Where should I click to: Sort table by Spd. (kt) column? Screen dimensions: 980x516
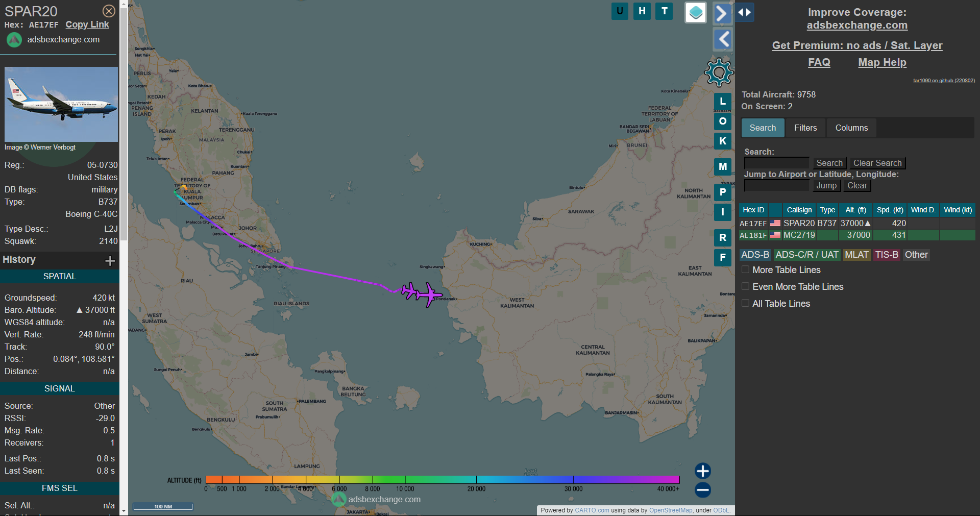click(x=890, y=210)
